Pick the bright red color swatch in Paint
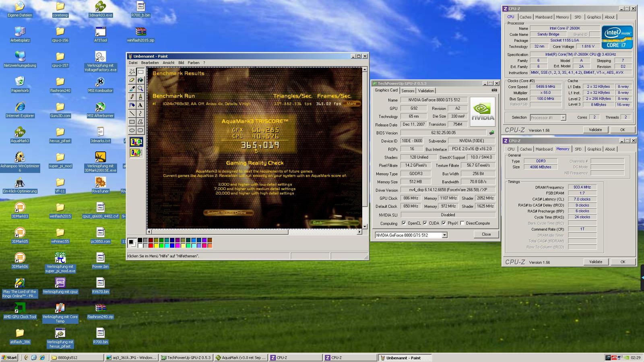Image resolution: width=644 pixels, height=362 pixels. pyautogui.click(x=151, y=245)
